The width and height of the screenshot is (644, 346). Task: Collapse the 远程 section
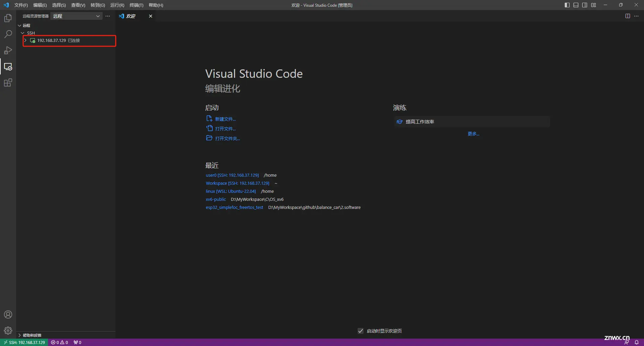point(19,25)
